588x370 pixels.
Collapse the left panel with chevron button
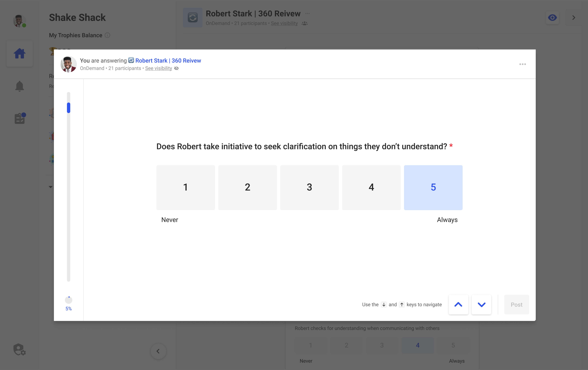tap(158, 351)
